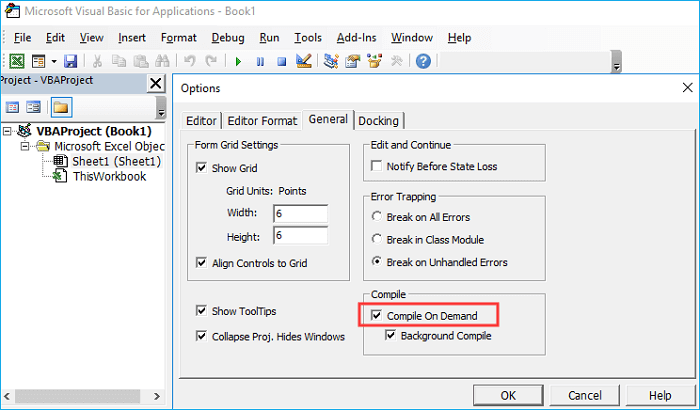700x410 pixels.
Task: Open the Insert menu
Action: 132,38
